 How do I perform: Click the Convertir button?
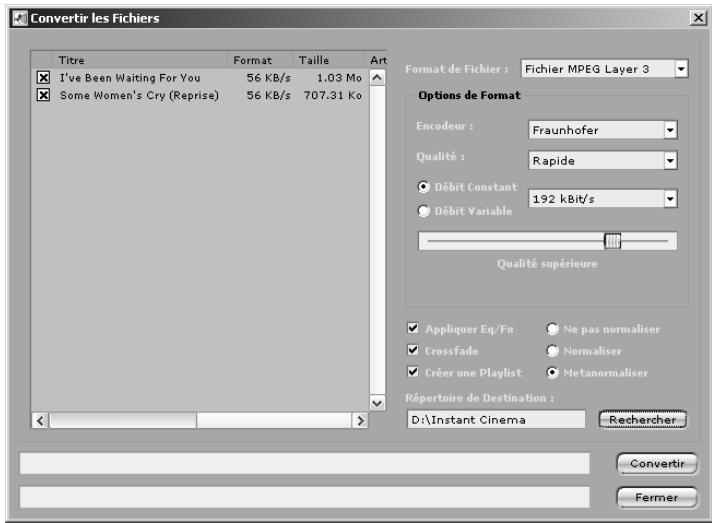coord(657,464)
